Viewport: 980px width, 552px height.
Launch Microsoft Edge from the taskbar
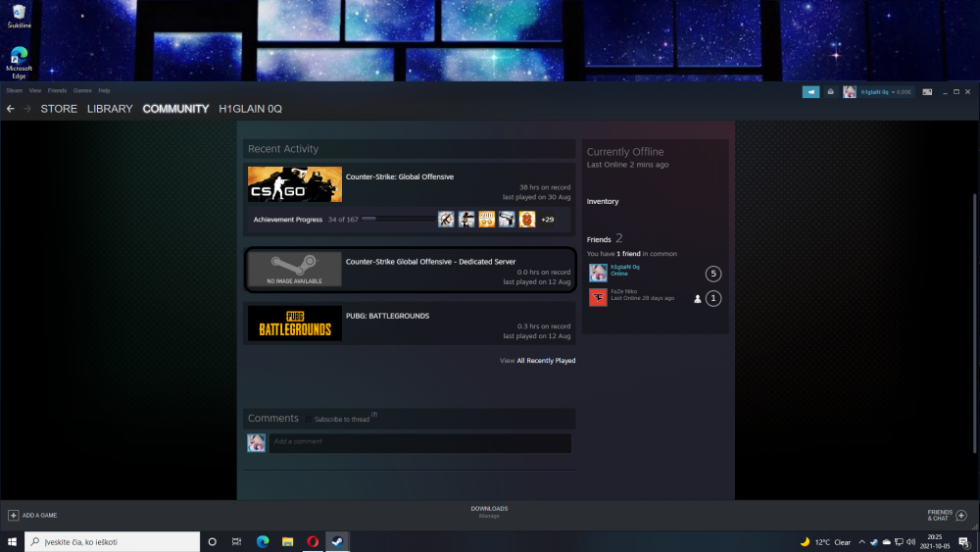[263, 541]
